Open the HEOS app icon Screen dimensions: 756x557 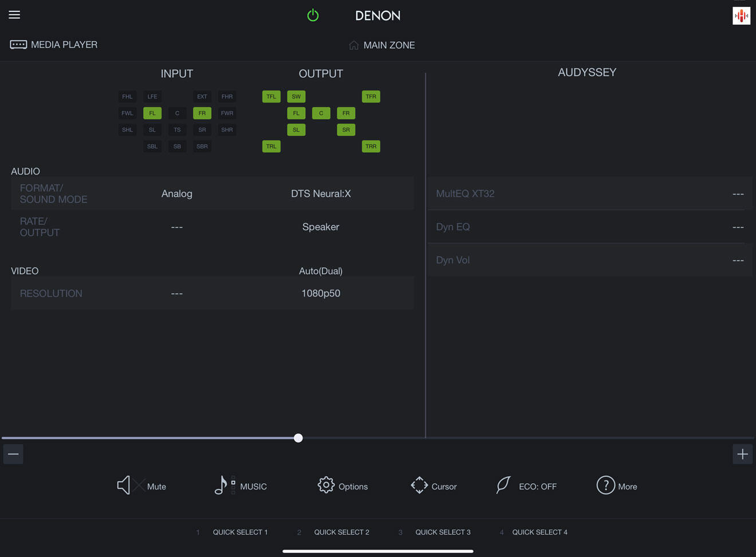[x=741, y=15]
